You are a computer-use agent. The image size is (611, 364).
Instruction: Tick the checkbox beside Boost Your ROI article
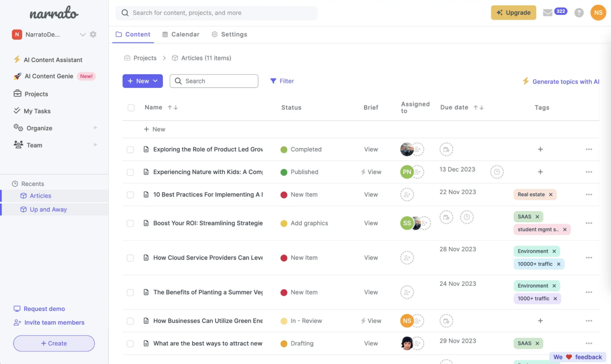pyautogui.click(x=130, y=223)
